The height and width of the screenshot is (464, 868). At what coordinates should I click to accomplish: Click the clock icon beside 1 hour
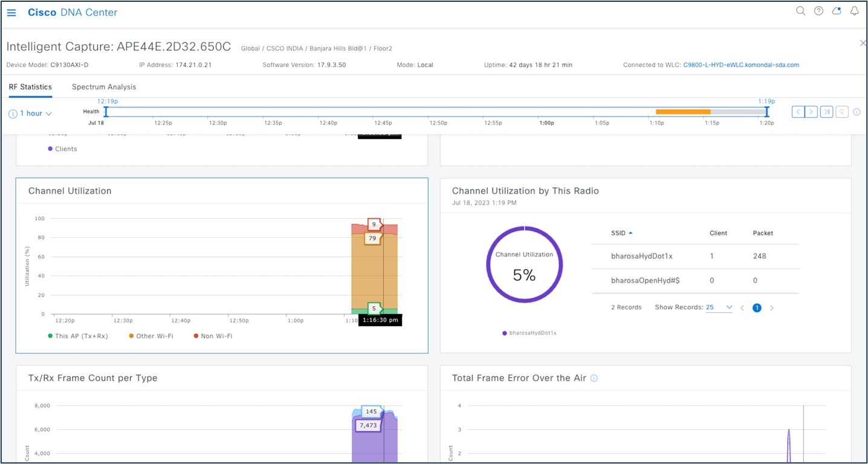tap(13, 114)
